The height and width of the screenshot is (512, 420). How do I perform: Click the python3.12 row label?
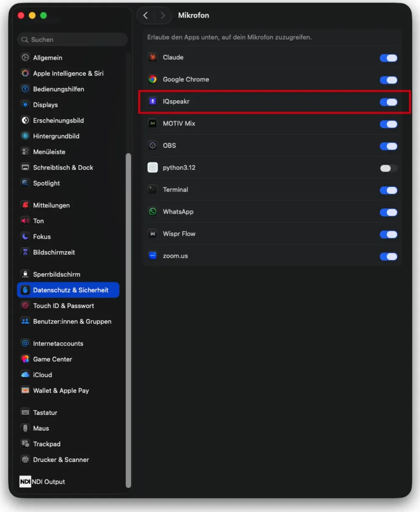[x=179, y=167]
